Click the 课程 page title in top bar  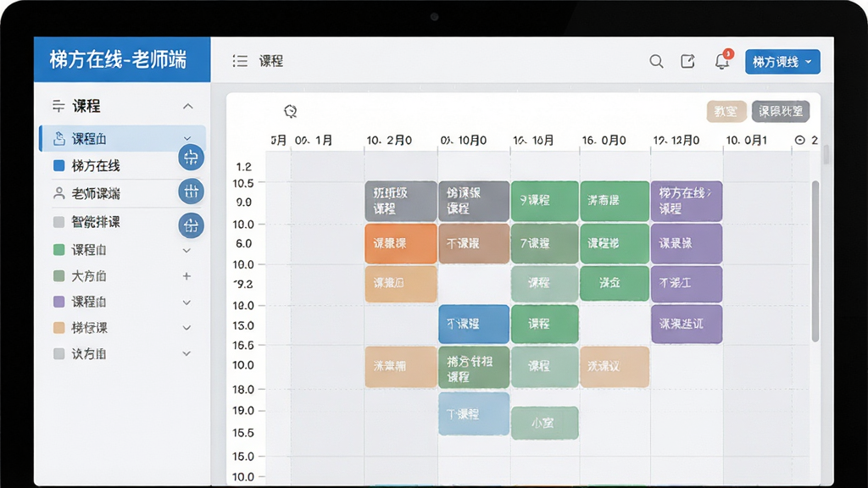point(271,61)
